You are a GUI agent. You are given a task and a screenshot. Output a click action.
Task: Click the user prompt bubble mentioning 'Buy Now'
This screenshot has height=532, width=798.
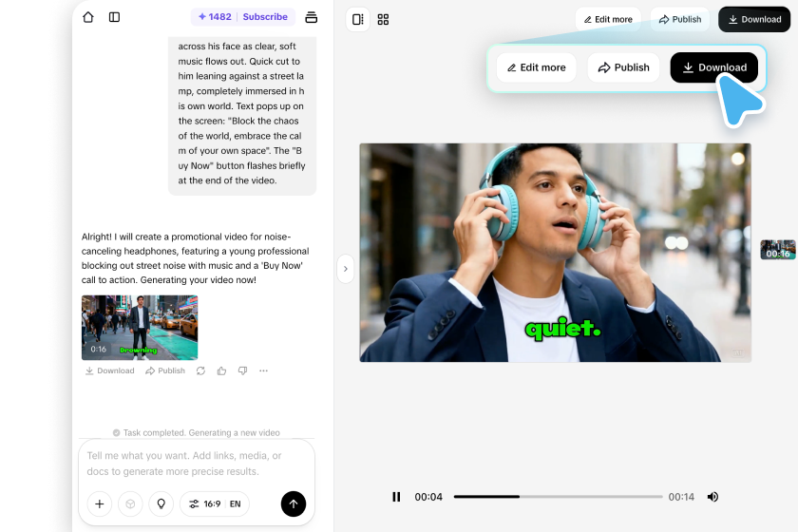[x=241, y=114]
